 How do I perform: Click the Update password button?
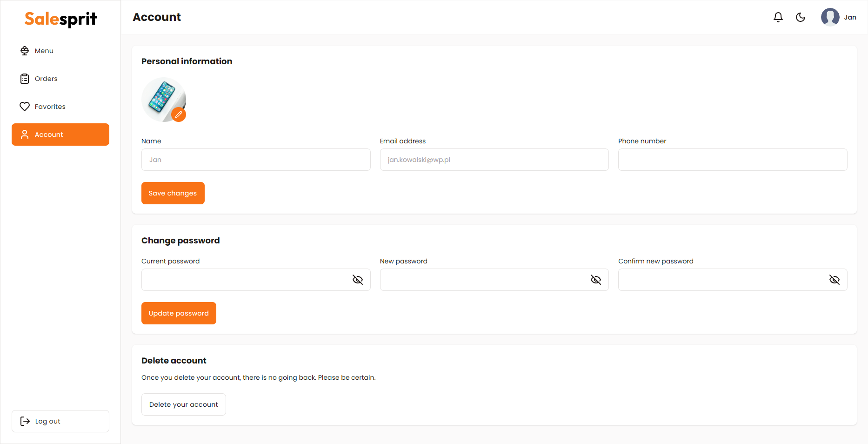(179, 313)
